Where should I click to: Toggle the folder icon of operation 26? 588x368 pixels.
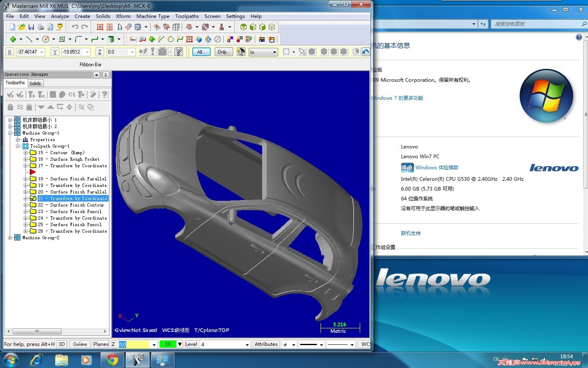pyautogui.click(x=33, y=231)
